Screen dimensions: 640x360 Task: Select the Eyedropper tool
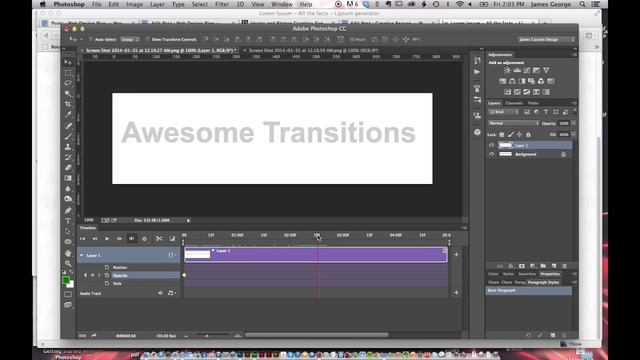[68, 115]
